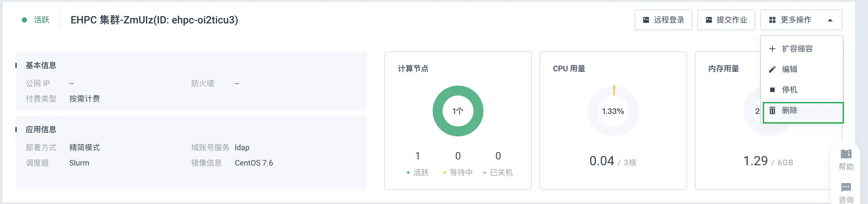868x204 pixels.
Task: Click the plus icon for 扩容缩容
Action: click(x=772, y=49)
